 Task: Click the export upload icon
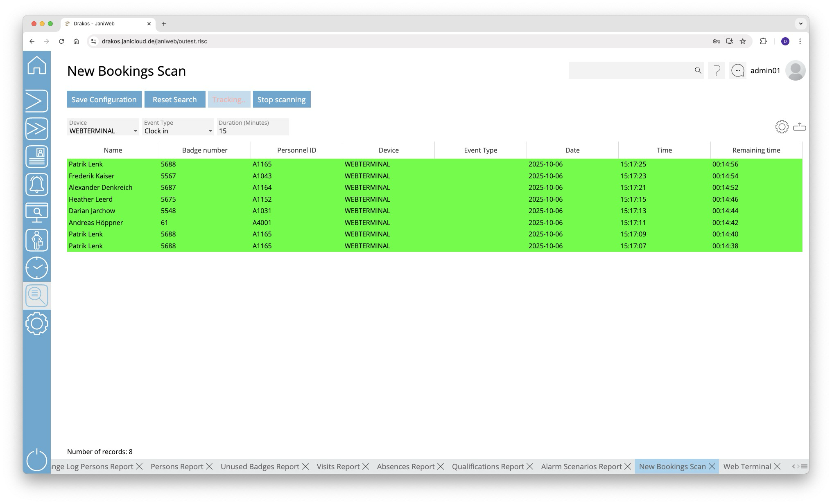pyautogui.click(x=799, y=127)
